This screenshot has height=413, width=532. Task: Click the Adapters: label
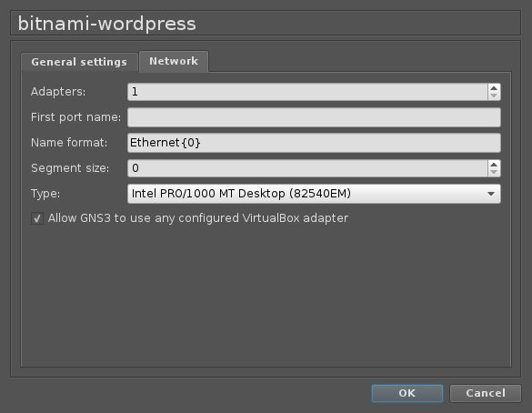(58, 92)
